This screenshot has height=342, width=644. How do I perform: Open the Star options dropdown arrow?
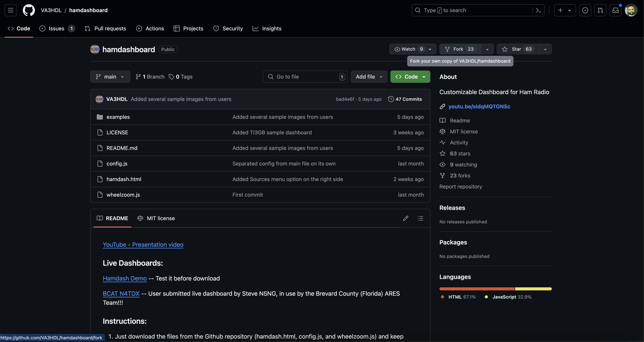(x=545, y=49)
